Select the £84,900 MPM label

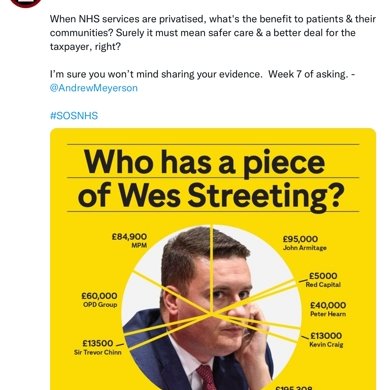click(129, 241)
